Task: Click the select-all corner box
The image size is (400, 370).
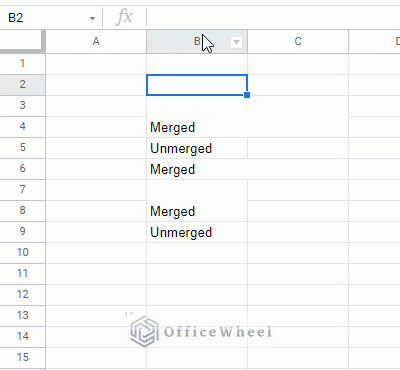Action: 22,41
